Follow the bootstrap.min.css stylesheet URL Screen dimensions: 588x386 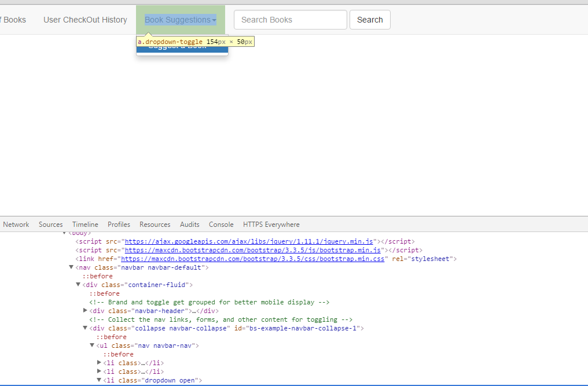click(x=253, y=259)
